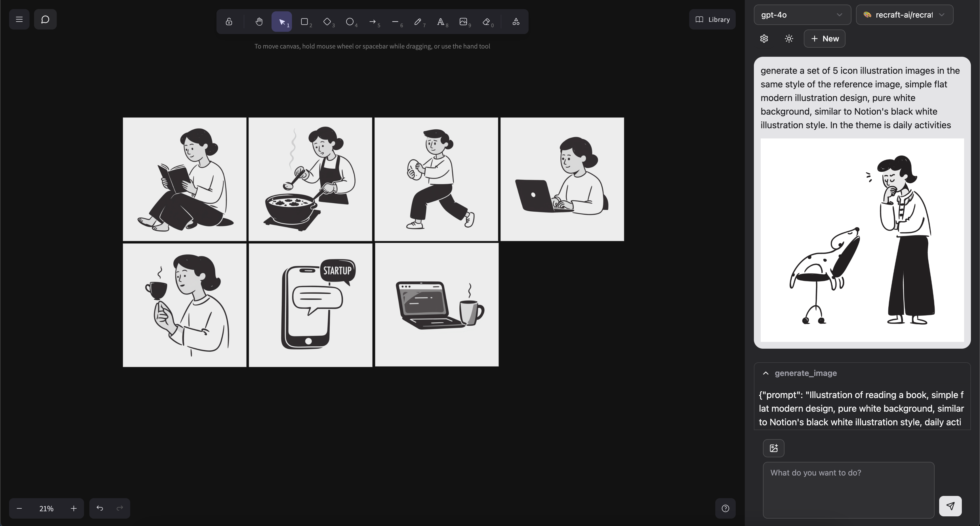Click the 21% zoom level reset
Screen dimensions: 980x526
click(x=47, y=508)
